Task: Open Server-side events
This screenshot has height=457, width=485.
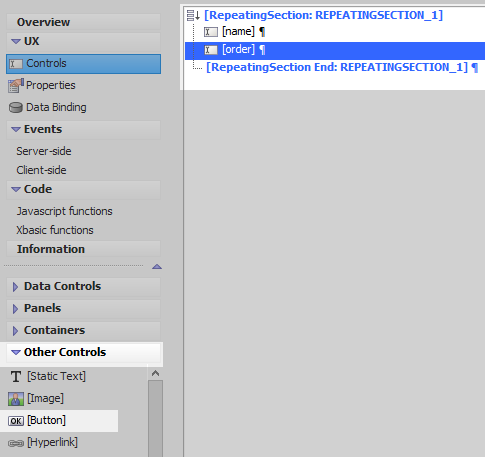Action: click(44, 151)
